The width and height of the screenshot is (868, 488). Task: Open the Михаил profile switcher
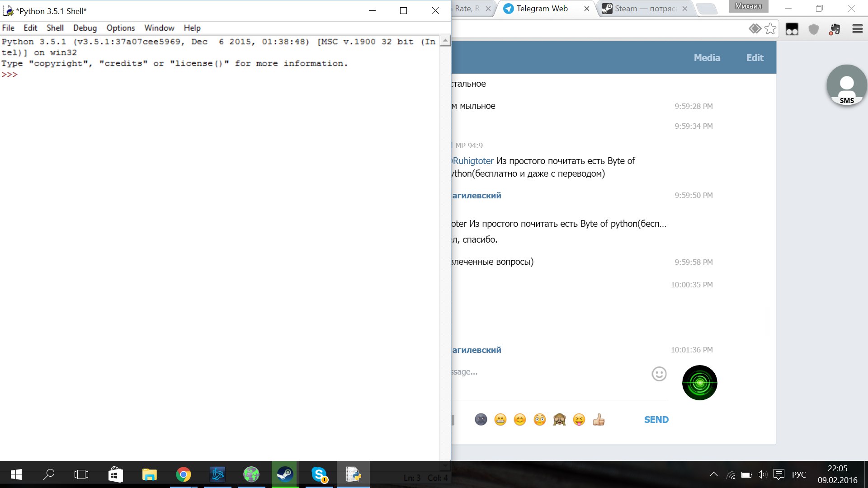coord(748,6)
